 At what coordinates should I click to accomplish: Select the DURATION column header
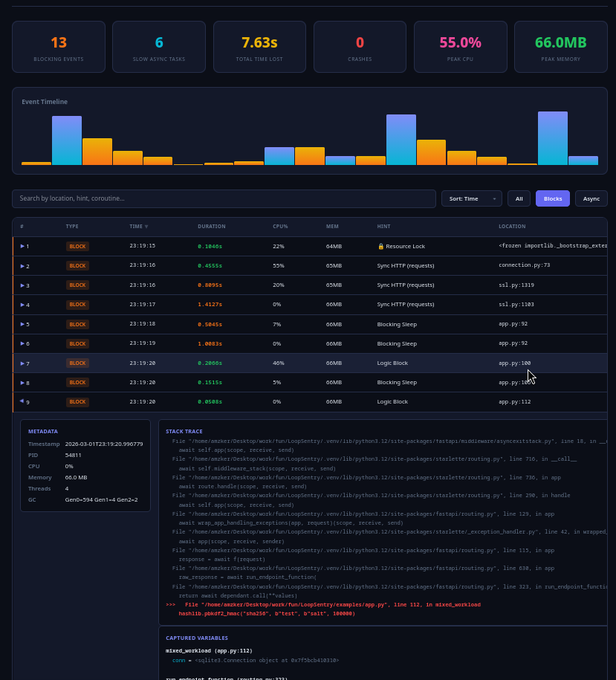click(x=211, y=227)
